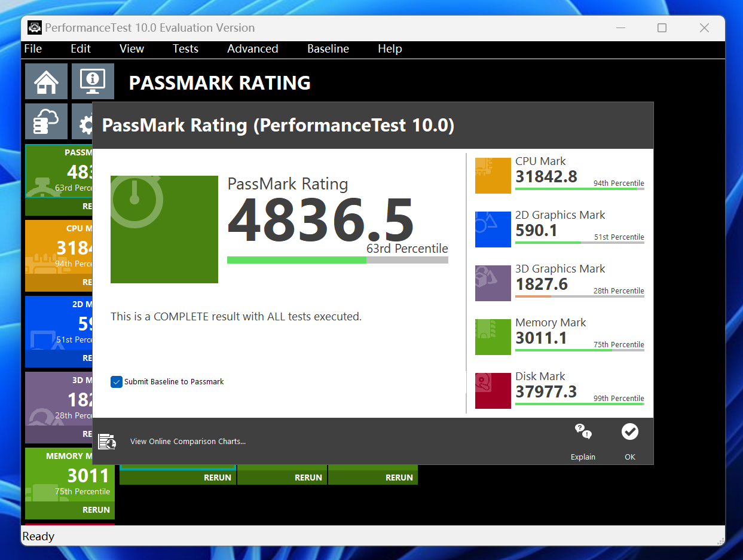This screenshot has height=560, width=743.
Task: Open the Advanced menu
Action: [252, 49]
